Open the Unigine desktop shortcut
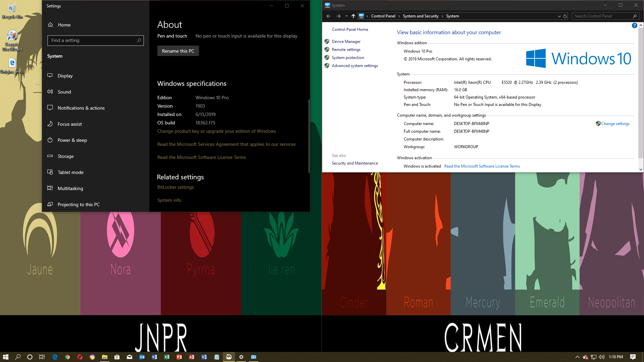Viewport: 644px width, 362px height. pos(12,66)
